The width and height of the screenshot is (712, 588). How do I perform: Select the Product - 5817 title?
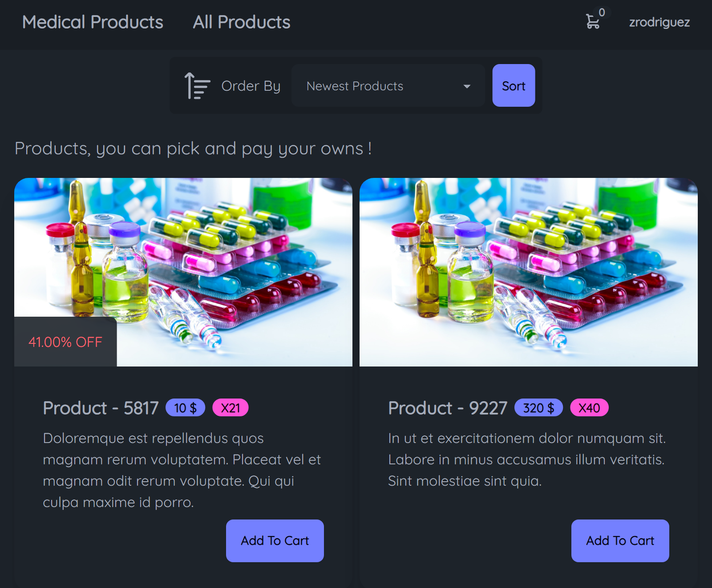click(101, 408)
